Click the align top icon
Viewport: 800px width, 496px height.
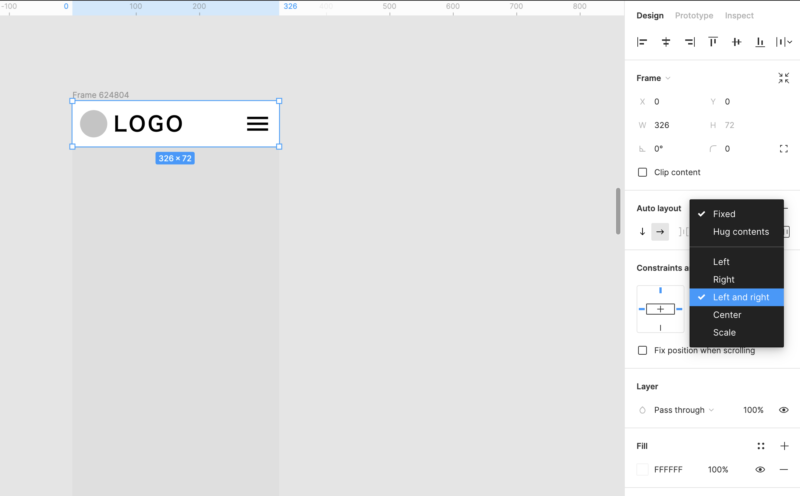click(713, 42)
